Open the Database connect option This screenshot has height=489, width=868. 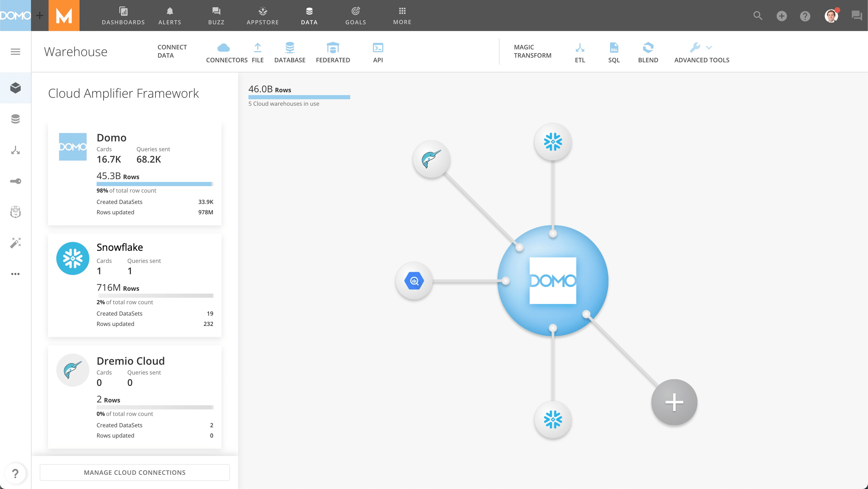pos(290,48)
